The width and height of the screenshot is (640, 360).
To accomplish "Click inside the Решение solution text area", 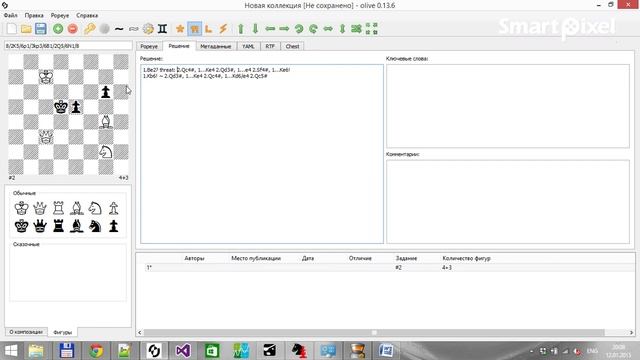I will click(262, 154).
